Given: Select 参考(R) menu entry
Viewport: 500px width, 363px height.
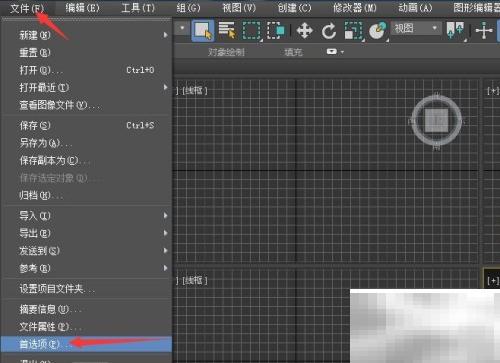Looking at the screenshot, I should (x=87, y=268).
